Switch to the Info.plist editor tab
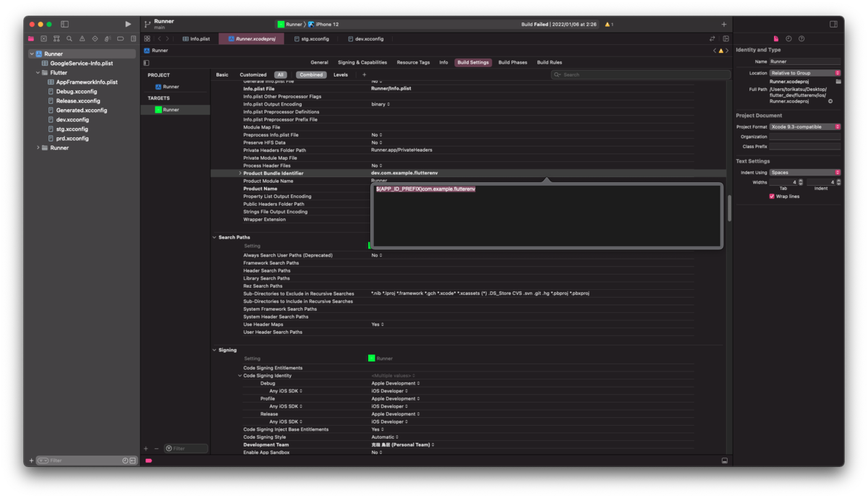 click(195, 38)
